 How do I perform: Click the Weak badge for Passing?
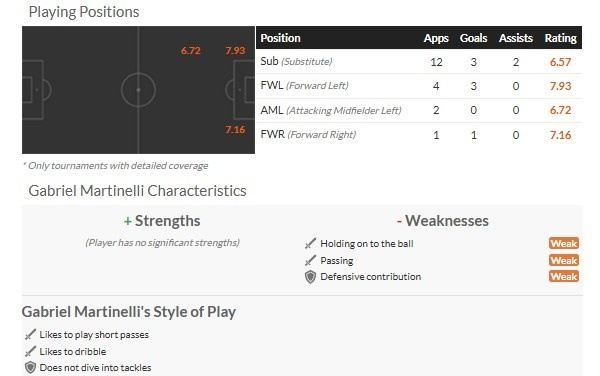coord(564,260)
